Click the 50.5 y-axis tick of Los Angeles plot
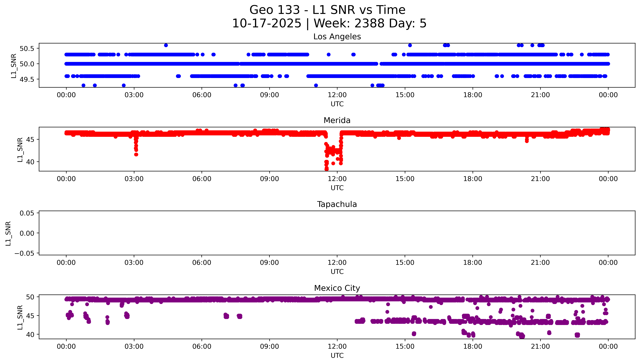This screenshot has width=640, height=364. (27, 48)
